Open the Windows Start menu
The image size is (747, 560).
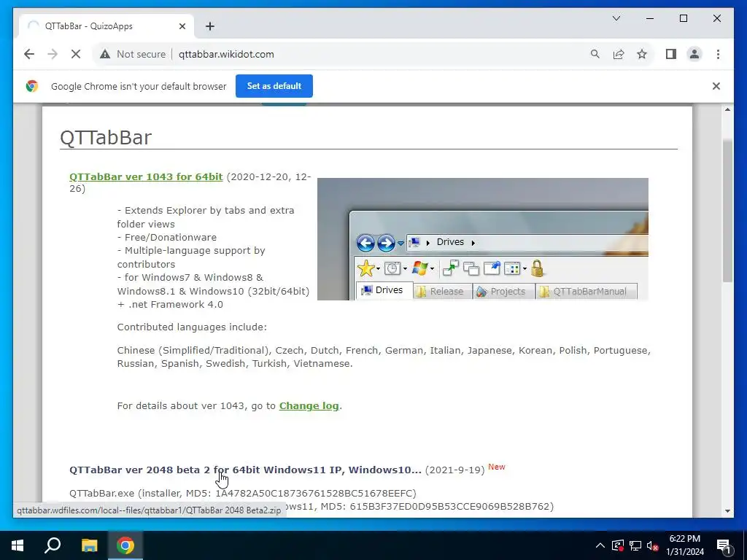[18, 545]
